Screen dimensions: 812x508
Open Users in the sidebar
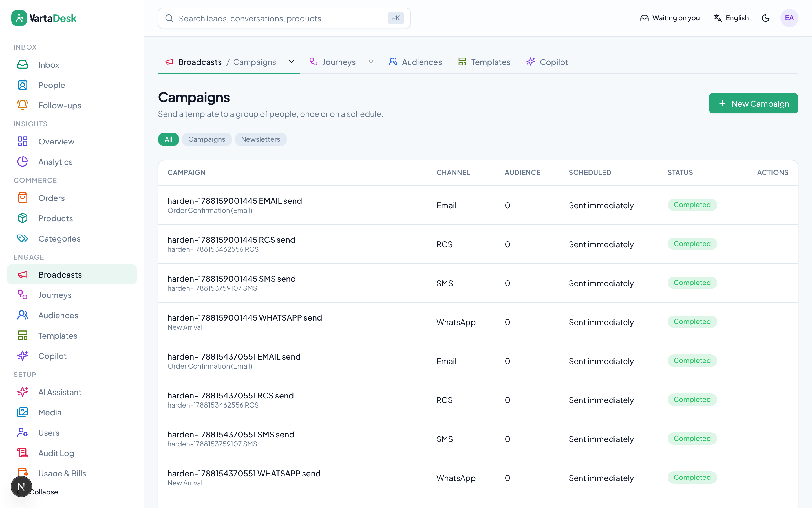point(72,433)
